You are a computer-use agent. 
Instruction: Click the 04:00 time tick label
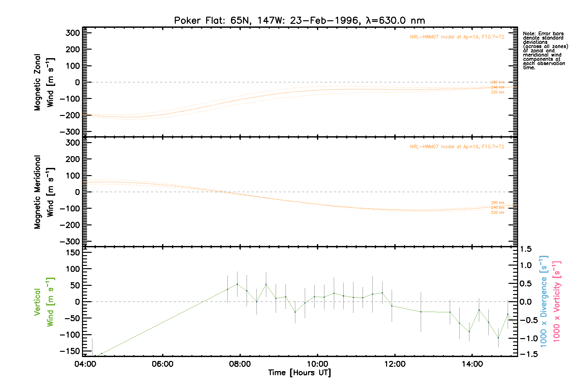(85, 364)
